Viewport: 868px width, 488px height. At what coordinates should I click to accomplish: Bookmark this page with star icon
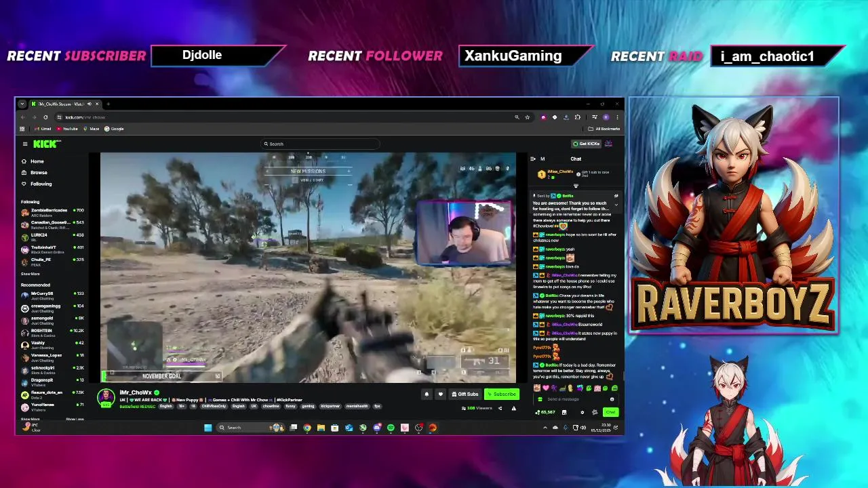click(x=527, y=117)
